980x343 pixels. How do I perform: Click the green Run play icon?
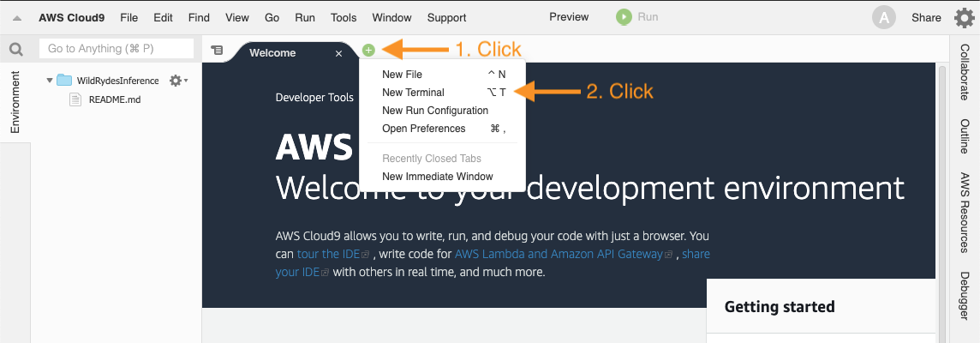pos(623,17)
